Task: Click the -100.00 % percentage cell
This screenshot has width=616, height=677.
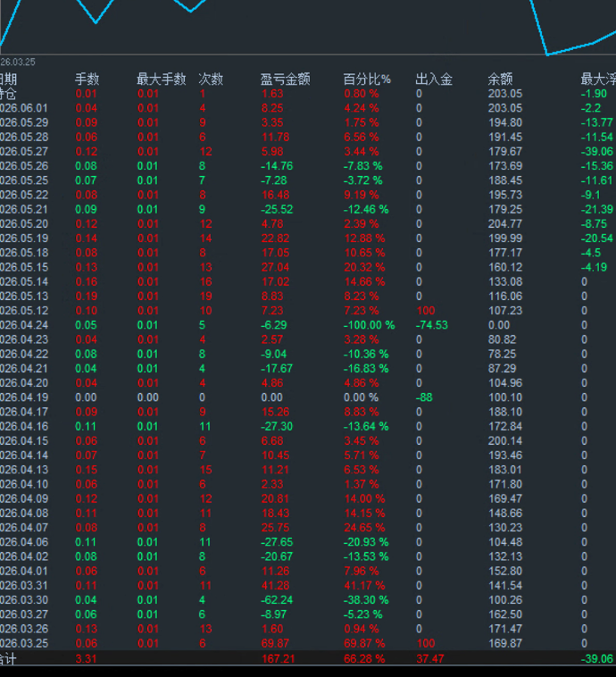Action: pyautogui.click(x=369, y=325)
